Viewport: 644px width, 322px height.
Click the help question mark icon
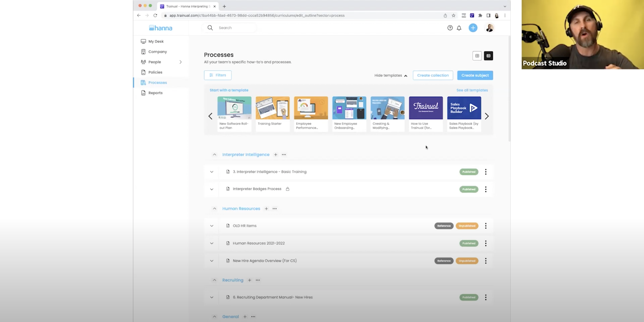click(x=450, y=28)
